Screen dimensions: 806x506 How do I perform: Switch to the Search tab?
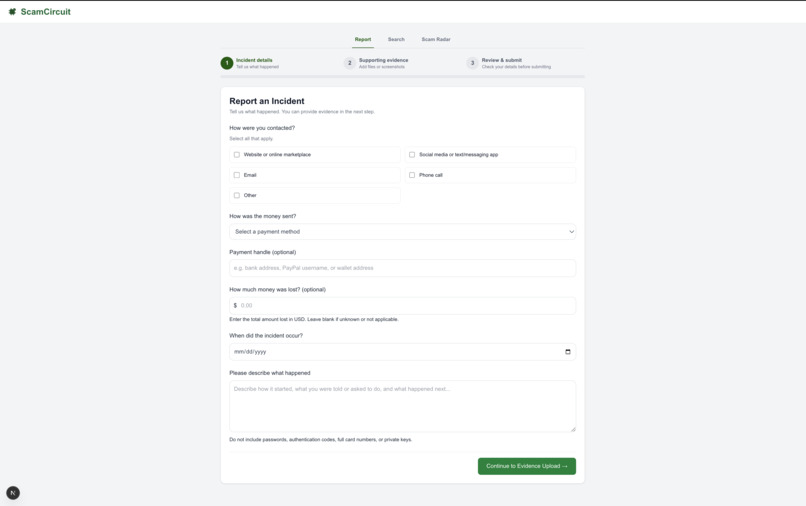396,39
